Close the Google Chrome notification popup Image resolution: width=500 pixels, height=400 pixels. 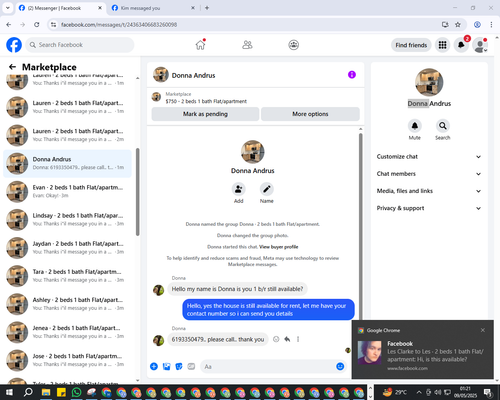point(483,330)
